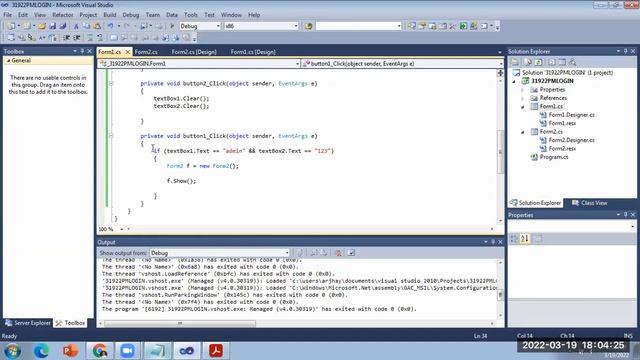The height and width of the screenshot is (360, 640).
Task: Switch to the Form2.cs tab
Action: tap(146, 52)
